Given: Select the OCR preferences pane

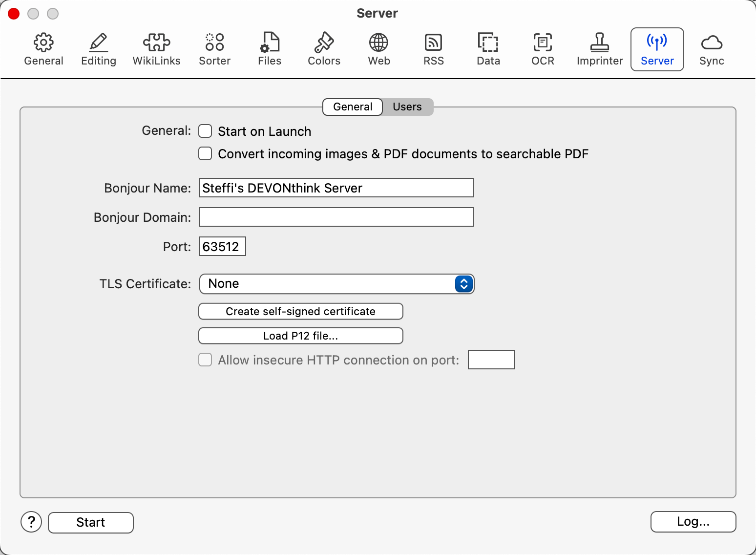Looking at the screenshot, I should coord(543,49).
